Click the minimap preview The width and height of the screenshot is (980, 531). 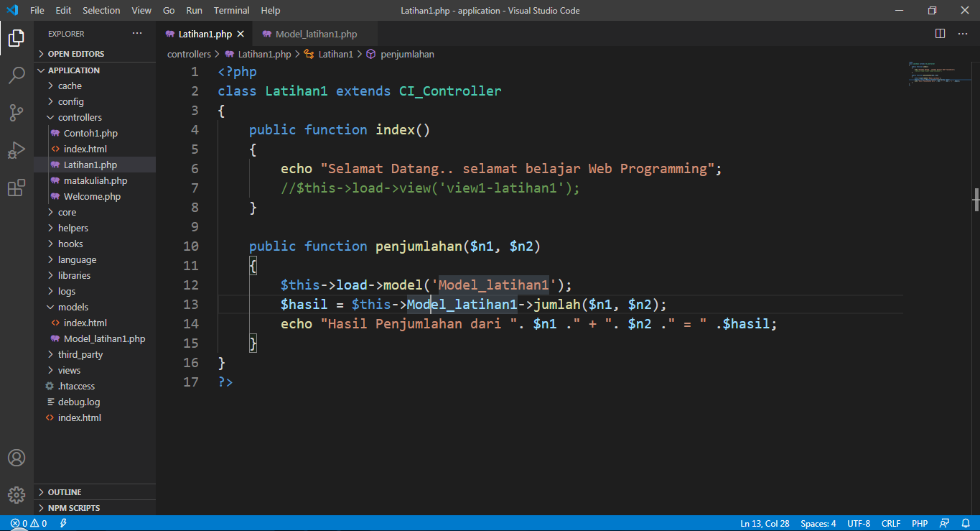938,74
